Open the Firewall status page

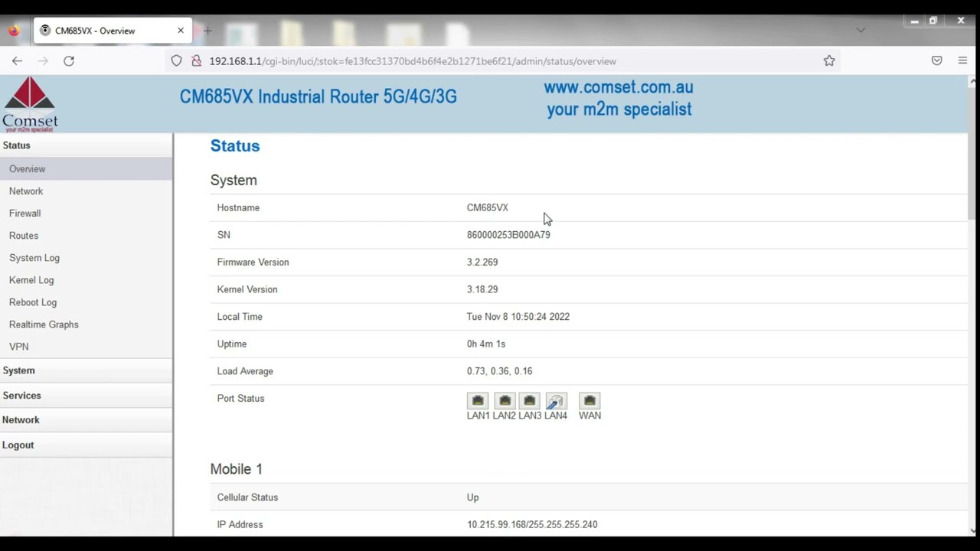click(24, 214)
